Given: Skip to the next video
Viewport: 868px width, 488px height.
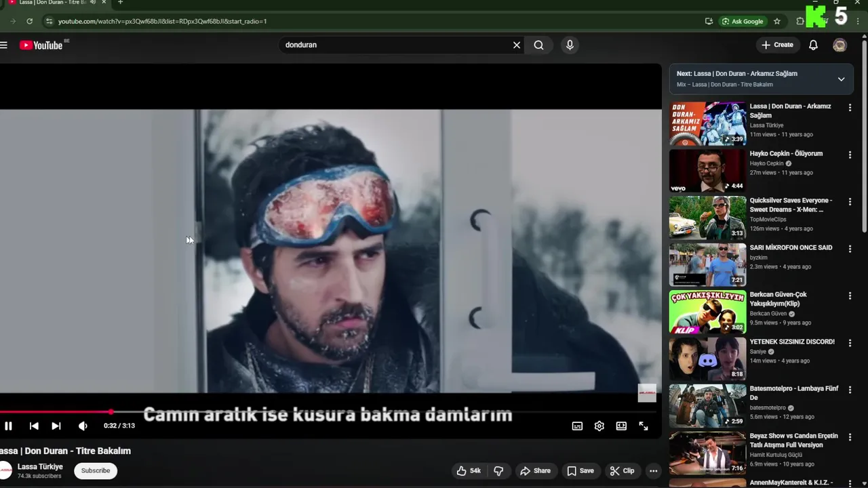Looking at the screenshot, I should click(56, 426).
